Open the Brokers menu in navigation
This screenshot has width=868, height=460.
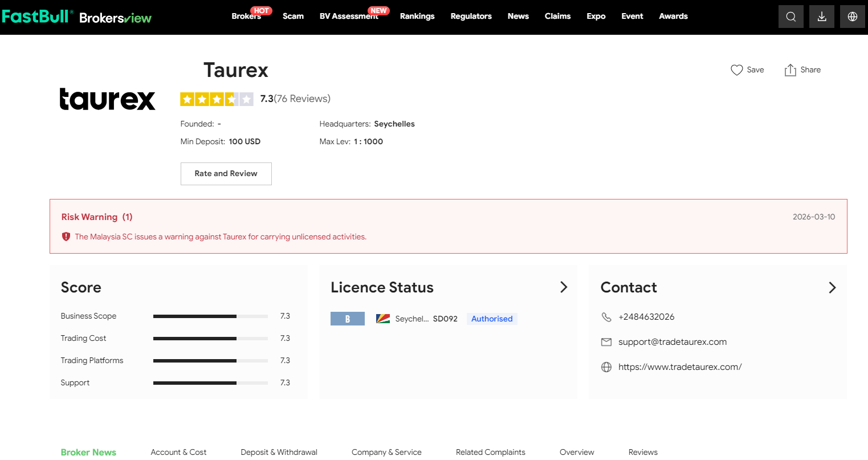click(x=246, y=17)
